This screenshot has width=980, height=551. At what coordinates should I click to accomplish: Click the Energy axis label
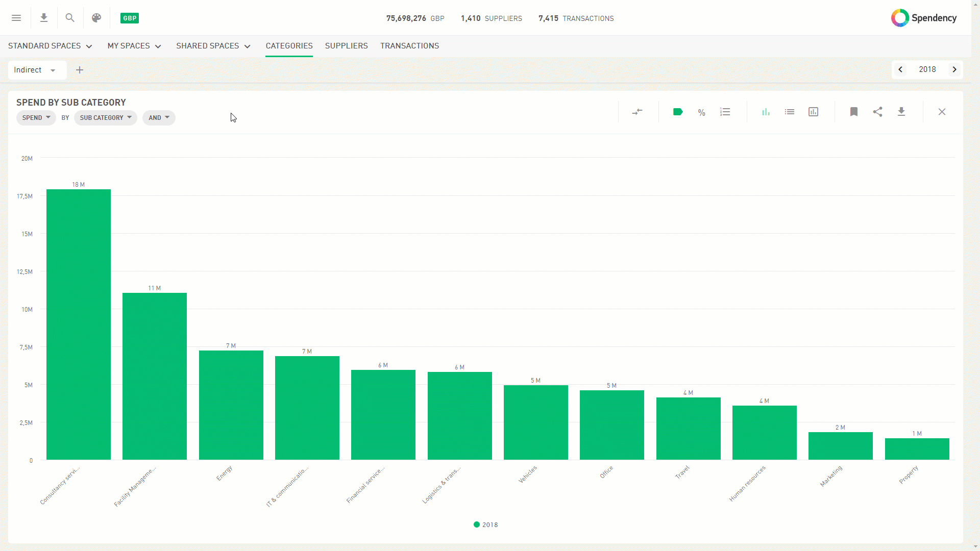pyautogui.click(x=224, y=473)
